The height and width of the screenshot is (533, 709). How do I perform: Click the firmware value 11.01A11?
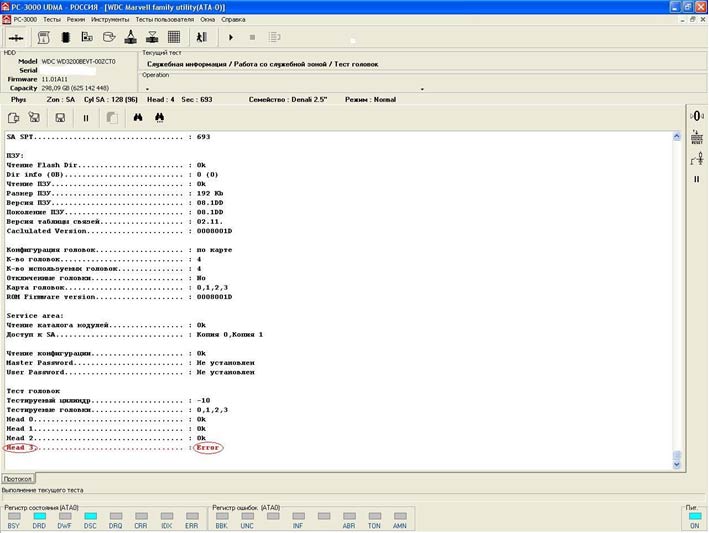click(54, 79)
